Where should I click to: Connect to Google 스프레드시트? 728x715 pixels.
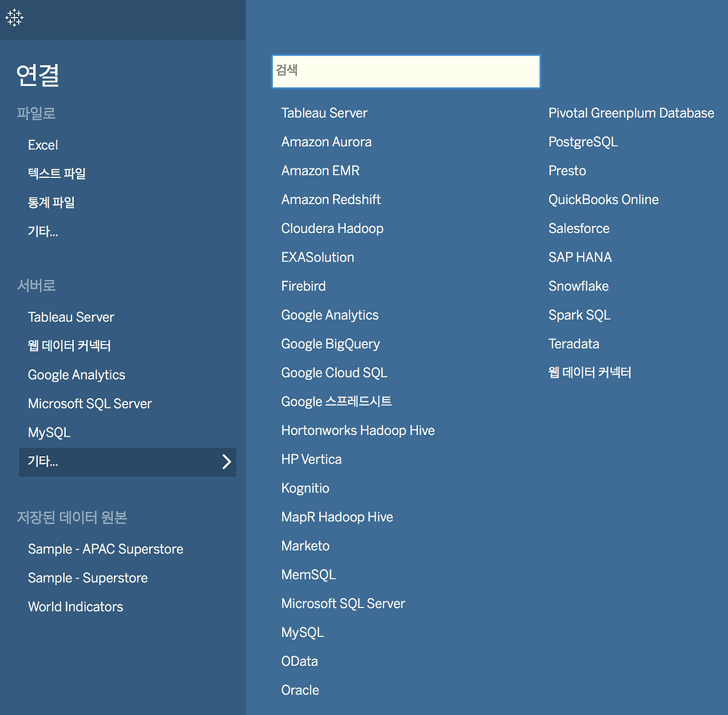(337, 402)
